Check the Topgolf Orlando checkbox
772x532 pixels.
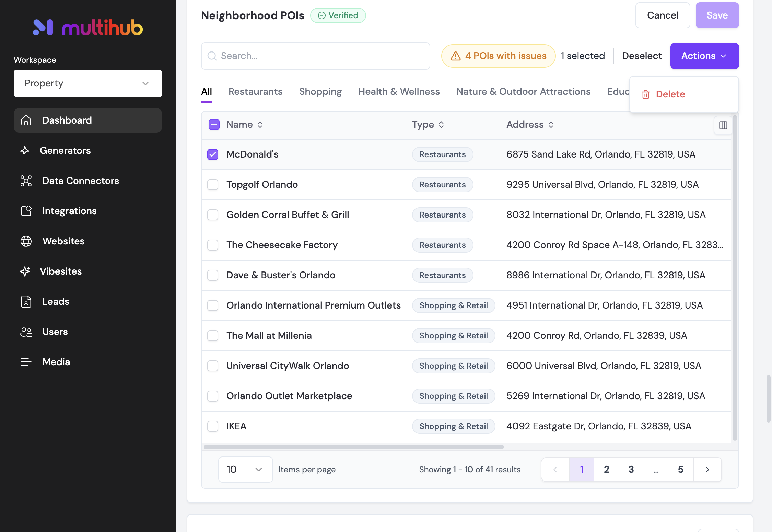pyautogui.click(x=213, y=185)
